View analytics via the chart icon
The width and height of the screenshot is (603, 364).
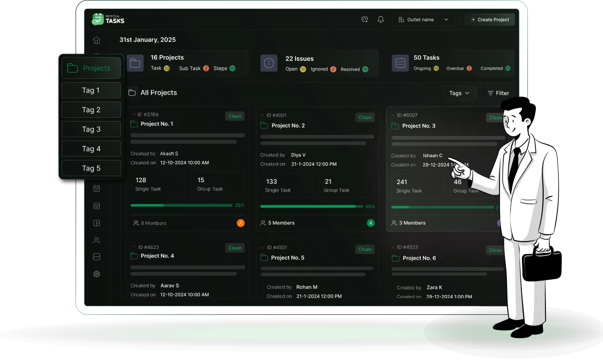tap(96, 256)
